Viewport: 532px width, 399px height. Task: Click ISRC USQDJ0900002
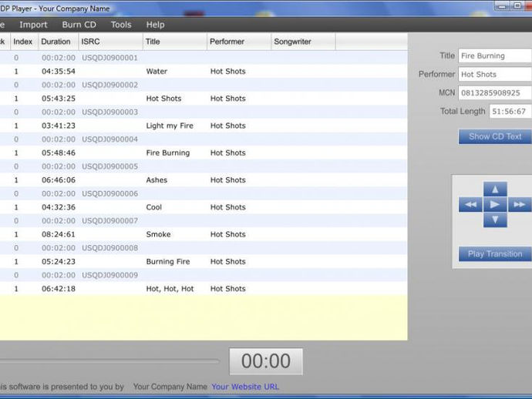110,85
